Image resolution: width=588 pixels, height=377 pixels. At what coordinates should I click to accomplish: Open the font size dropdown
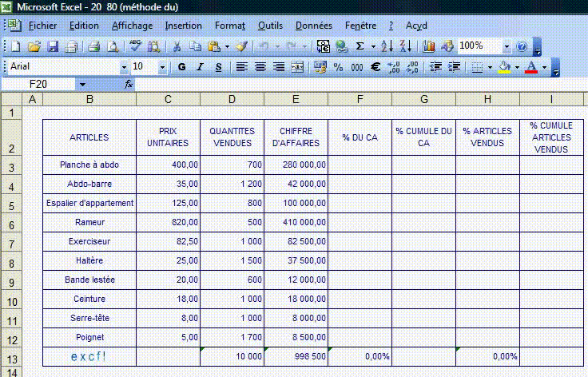tap(163, 67)
